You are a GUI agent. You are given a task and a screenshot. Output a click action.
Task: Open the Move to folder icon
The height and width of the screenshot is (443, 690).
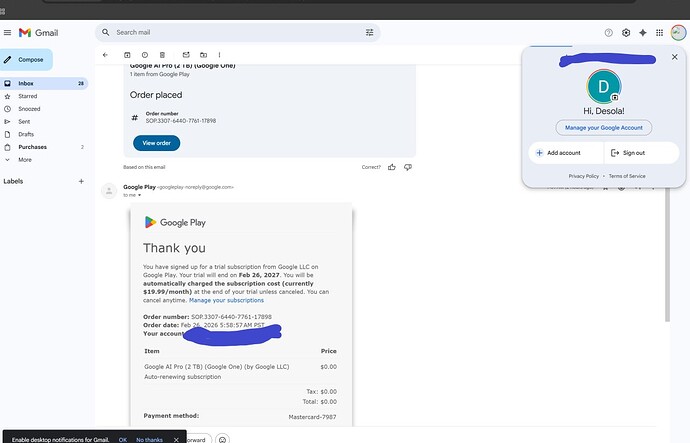point(203,55)
